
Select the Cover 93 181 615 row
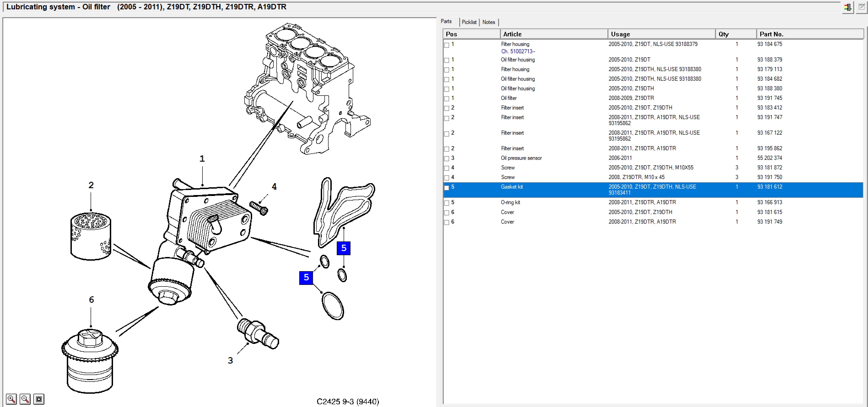pos(653,212)
